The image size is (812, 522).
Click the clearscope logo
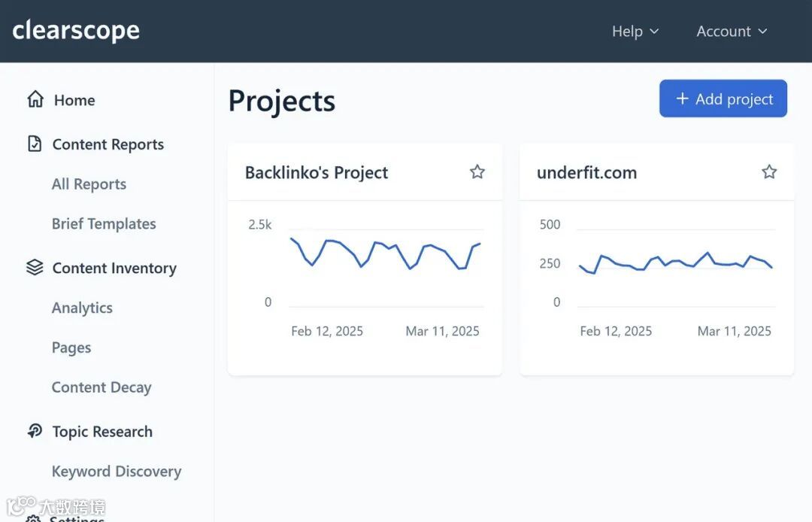pyautogui.click(x=76, y=31)
